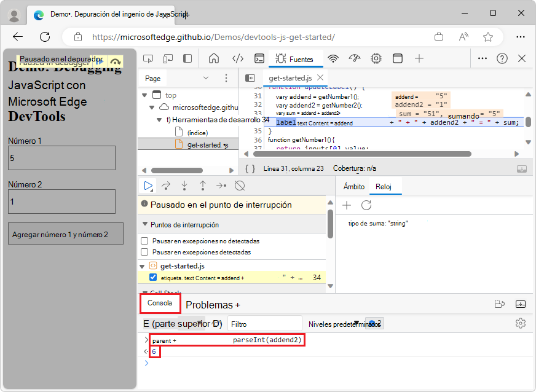536x392 pixels.
Task: Click the 'Agregar número 1 y número 2' button
Action: click(65, 233)
